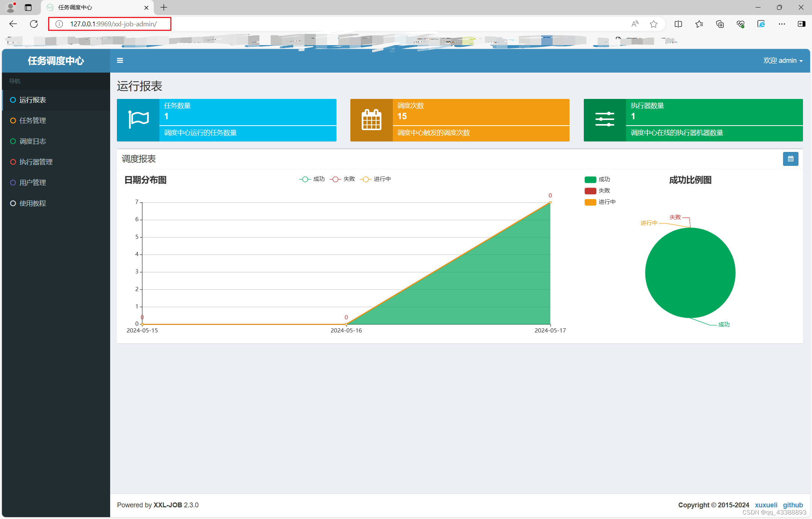This screenshot has width=812, height=519.
Task: Click the sliders icon on 执行器数量 card
Action: [605, 119]
